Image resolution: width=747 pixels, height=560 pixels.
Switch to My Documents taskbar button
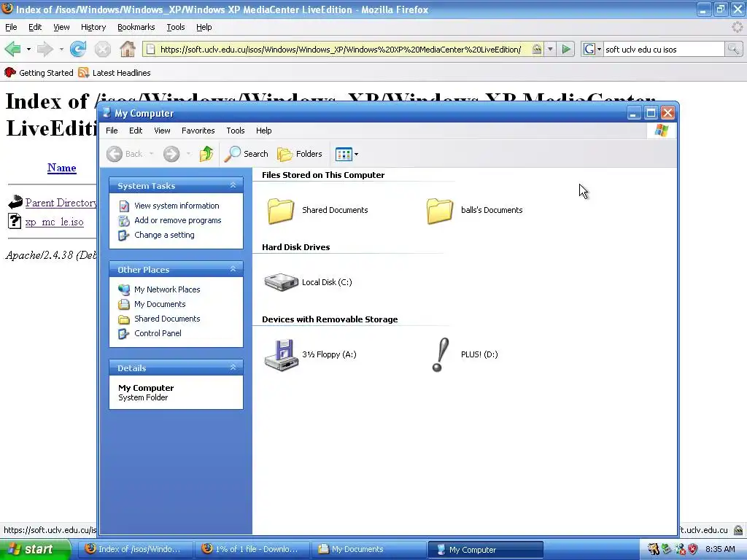click(368, 549)
